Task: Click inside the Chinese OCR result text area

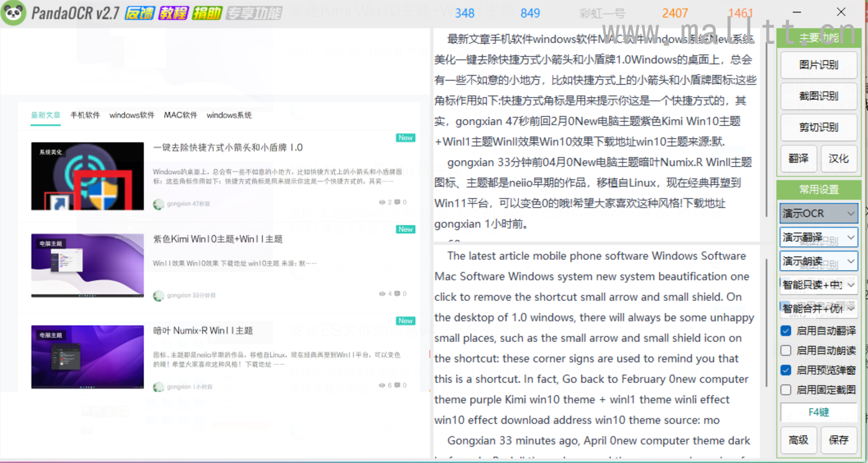Action: [x=596, y=134]
